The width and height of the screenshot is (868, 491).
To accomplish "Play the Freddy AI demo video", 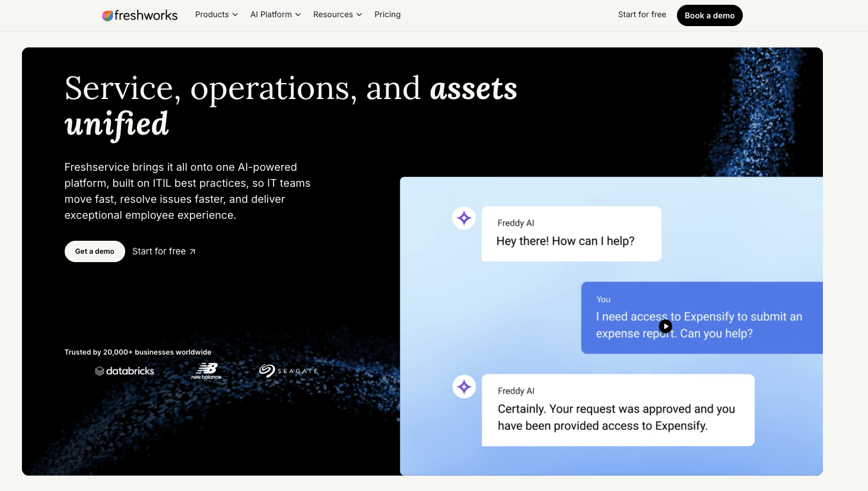I will pos(666,326).
